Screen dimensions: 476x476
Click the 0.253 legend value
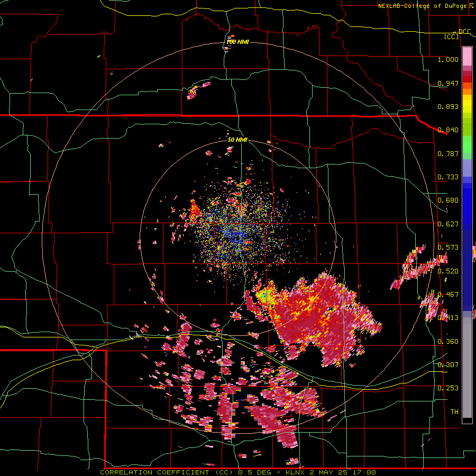[x=448, y=388]
